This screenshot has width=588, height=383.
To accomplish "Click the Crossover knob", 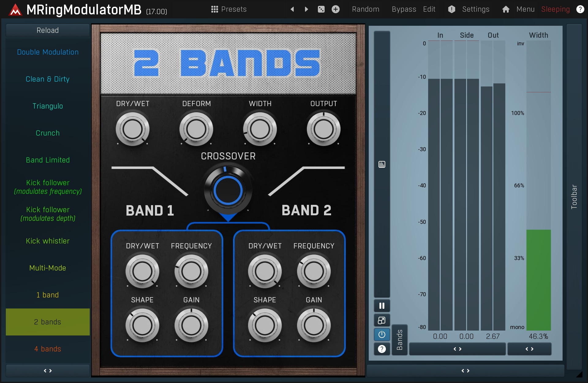I will [228, 190].
